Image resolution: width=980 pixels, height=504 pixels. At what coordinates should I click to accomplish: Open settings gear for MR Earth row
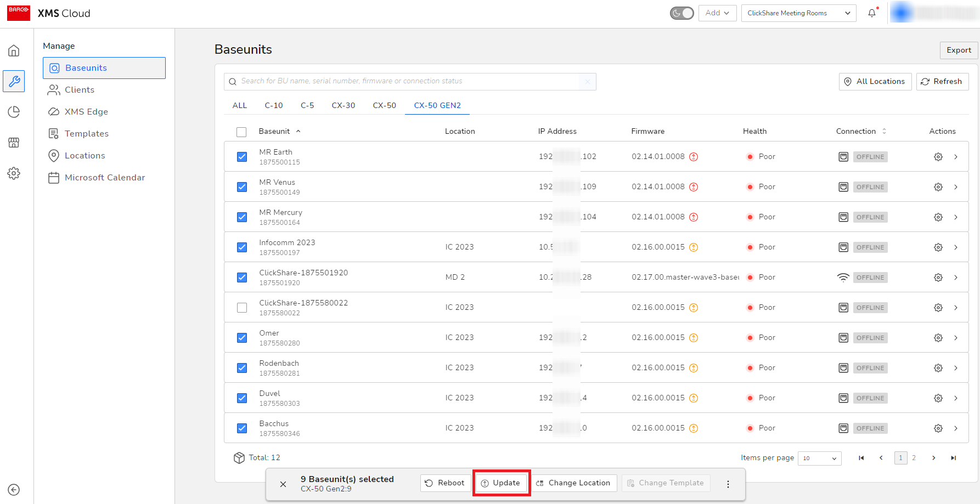938,157
